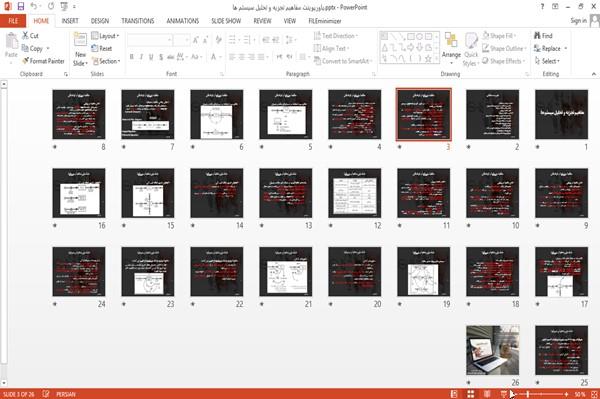
Task: Select slide 1 thumbnail
Action: coord(561,114)
